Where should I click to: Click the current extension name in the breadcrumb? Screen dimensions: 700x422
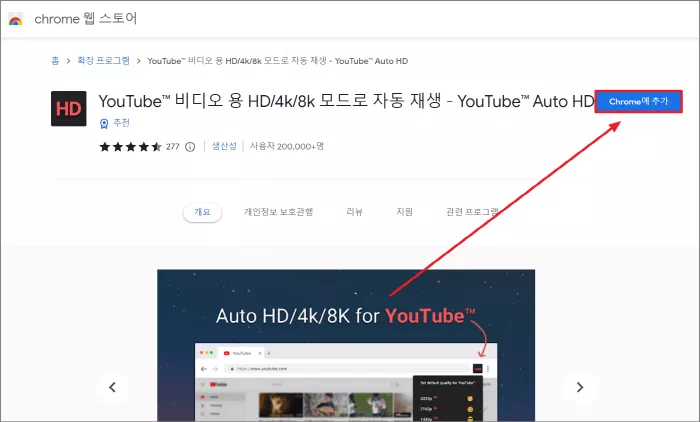(278, 61)
